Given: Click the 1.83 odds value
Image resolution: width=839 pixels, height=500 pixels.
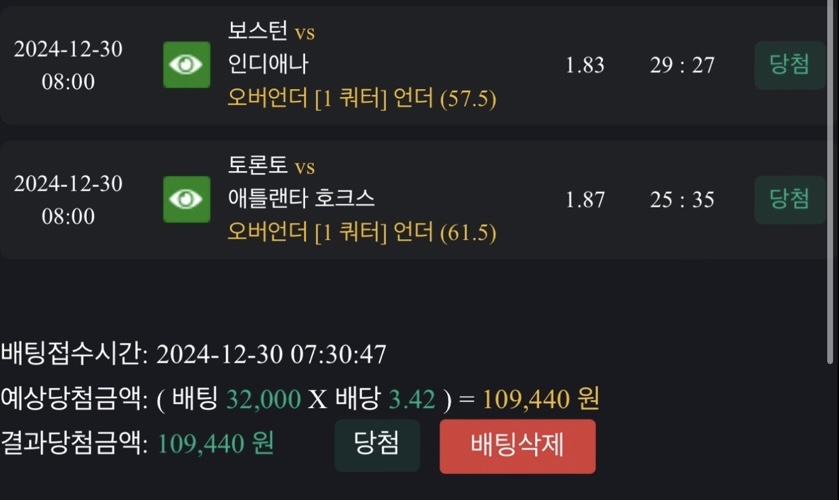Looking at the screenshot, I should click(585, 65).
